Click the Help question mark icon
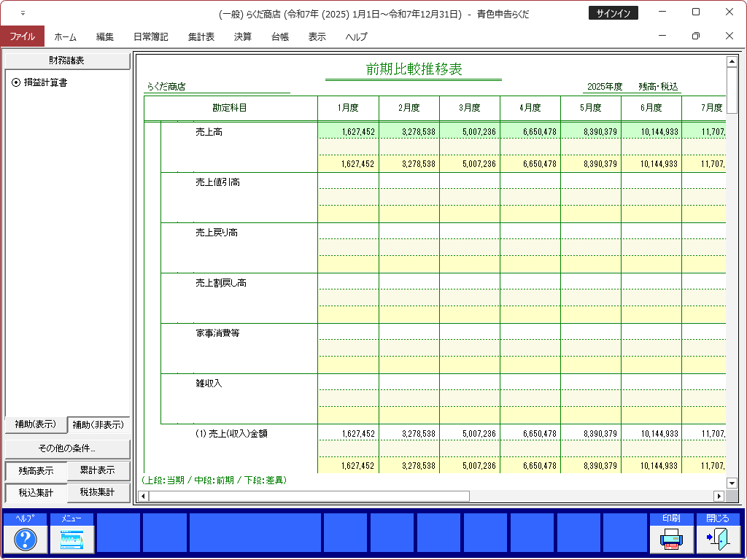 pyautogui.click(x=26, y=539)
